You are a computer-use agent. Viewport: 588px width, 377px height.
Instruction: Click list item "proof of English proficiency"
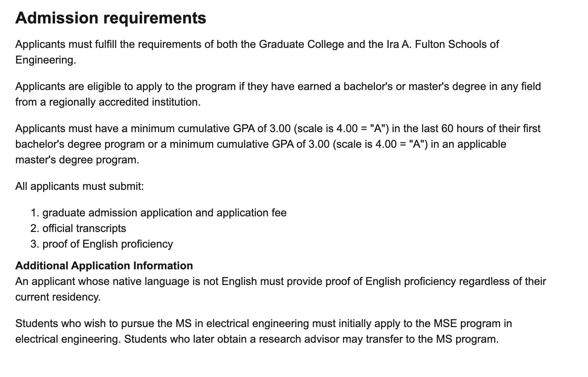107,244
